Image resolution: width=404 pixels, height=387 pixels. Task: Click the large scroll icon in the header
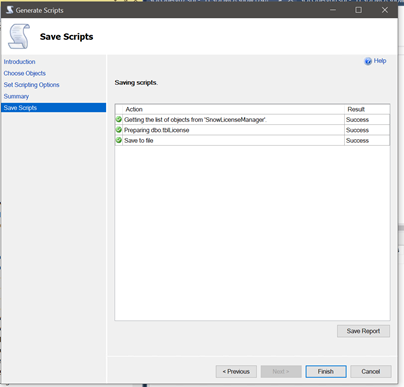pyautogui.click(x=19, y=36)
